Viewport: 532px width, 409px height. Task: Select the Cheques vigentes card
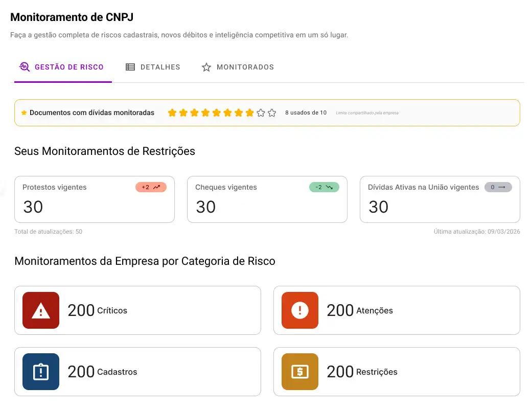(267, 199)
